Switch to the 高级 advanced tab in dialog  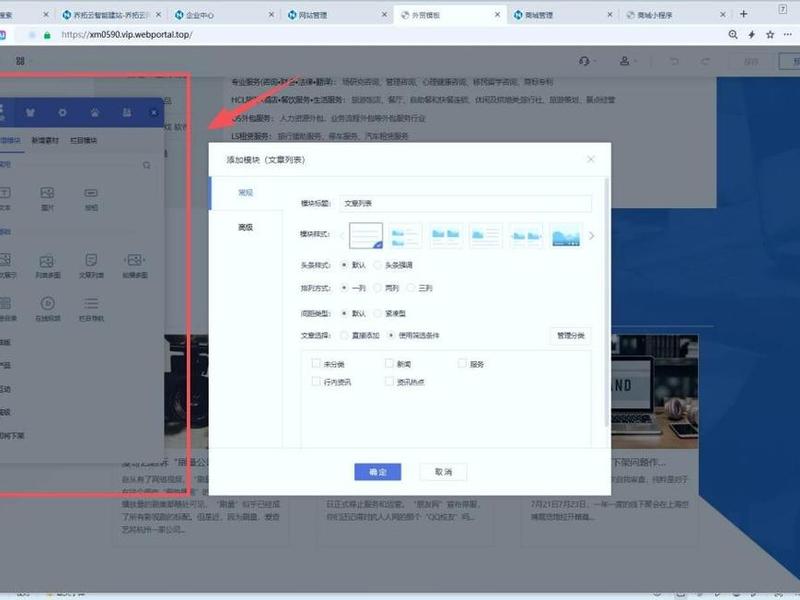(x=245, y=228)
